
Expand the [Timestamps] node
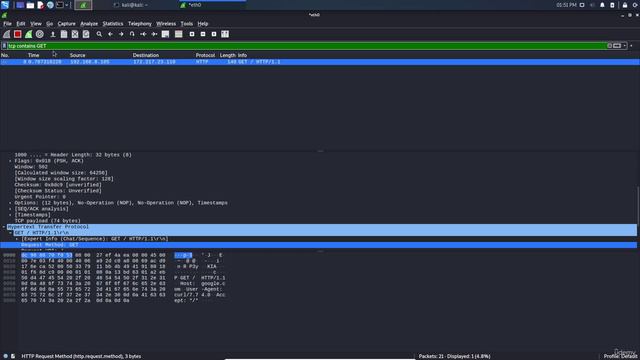10,215
